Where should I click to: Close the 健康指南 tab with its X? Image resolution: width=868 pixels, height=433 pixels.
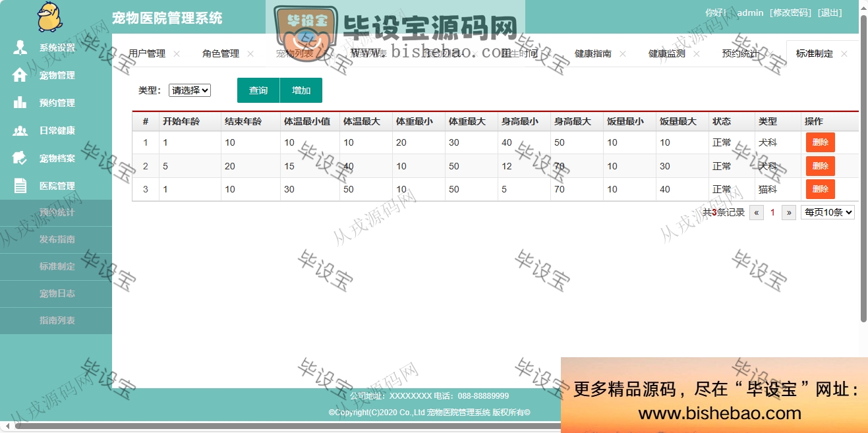[x=623, y=54]
